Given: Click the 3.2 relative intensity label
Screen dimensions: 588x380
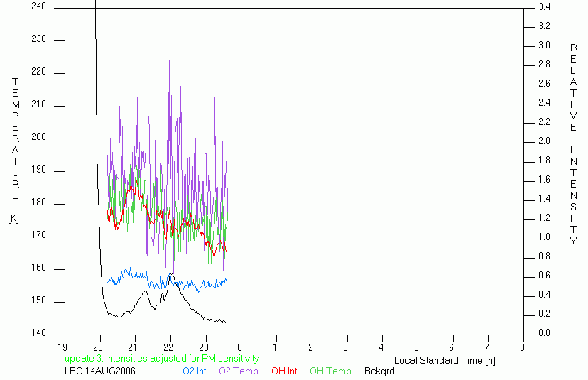Looking at the screenshot, I should (544, 26).
